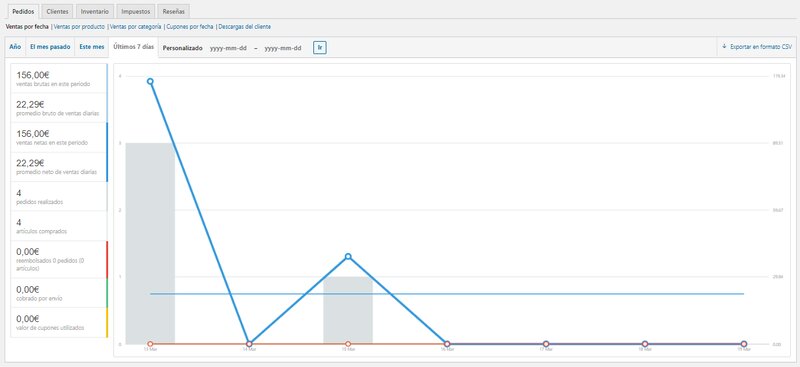800x367 pixels.
Task: Show the Año date range
Action: 15,47
